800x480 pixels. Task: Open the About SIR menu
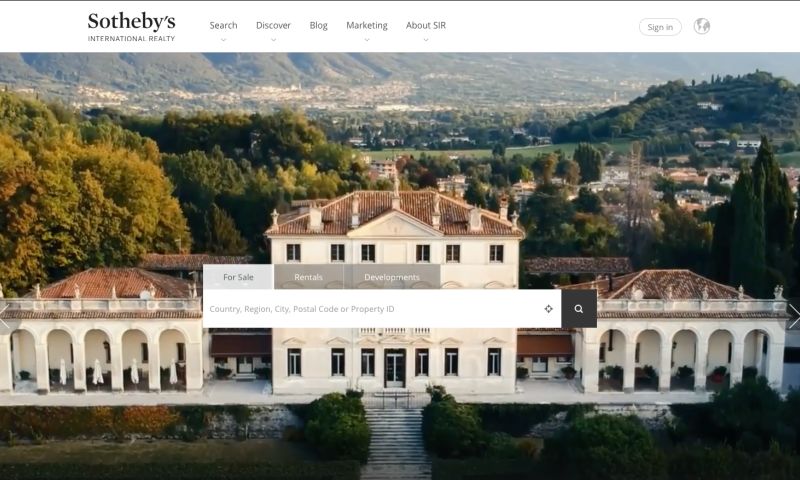(x=425, y=26)
